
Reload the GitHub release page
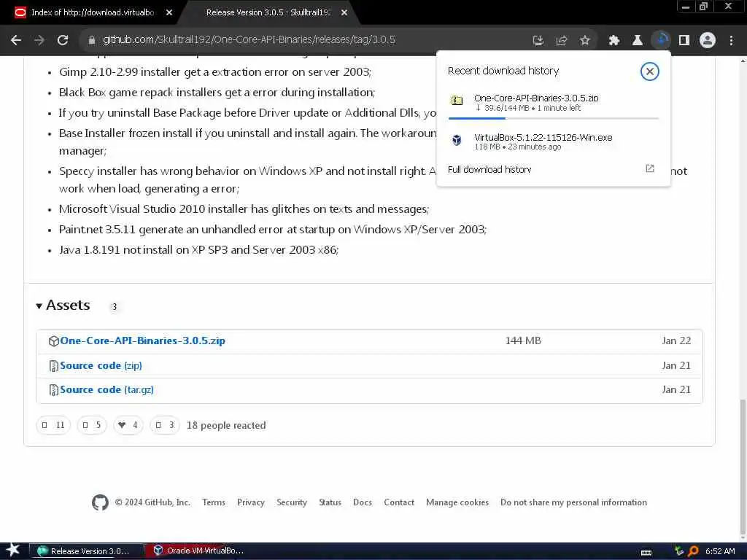[63, 40]
